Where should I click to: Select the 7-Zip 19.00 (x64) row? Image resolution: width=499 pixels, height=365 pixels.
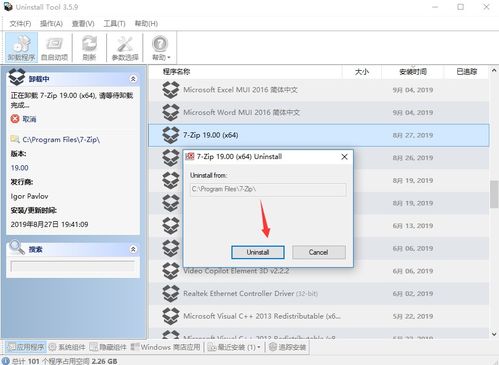tap(319, 135)
